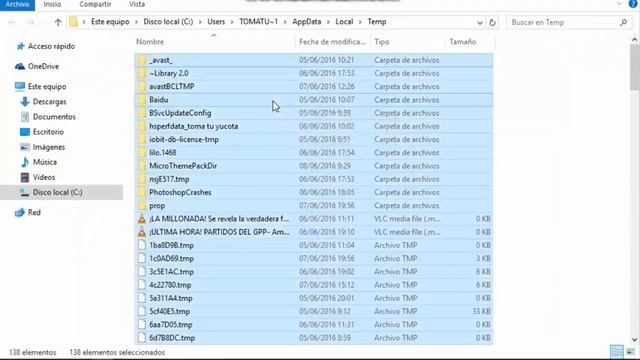Click the lilo.1468 folder icon
The image size is (640, 360).
[142, 153]
